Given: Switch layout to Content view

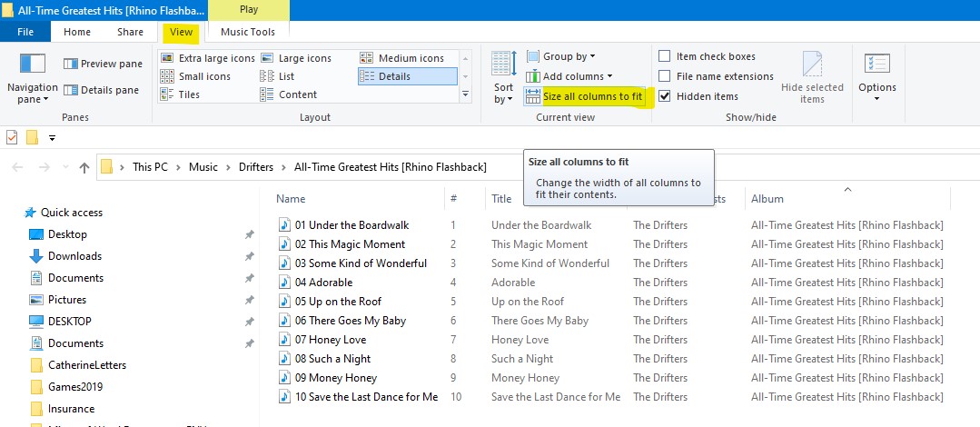Looking at the screenshot, I should pos(289,94).
